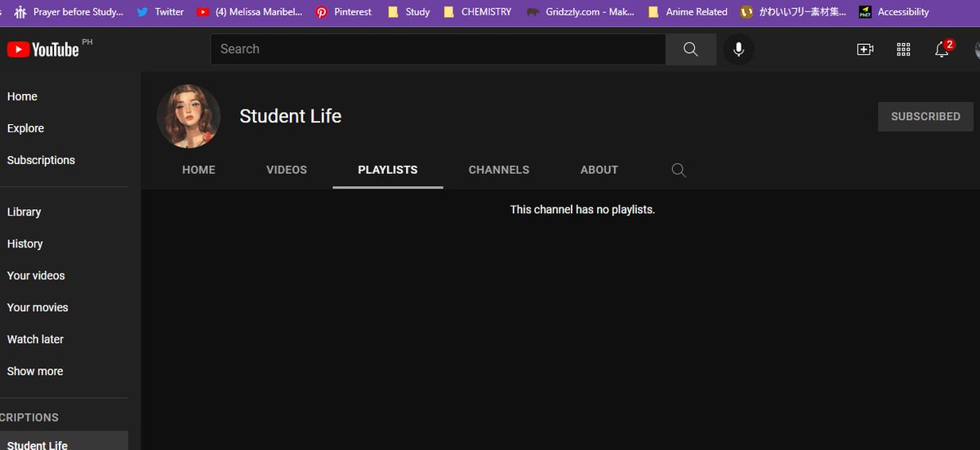Open the ABOUT channel tab
980x450 pixels.
tap(599, 170)
